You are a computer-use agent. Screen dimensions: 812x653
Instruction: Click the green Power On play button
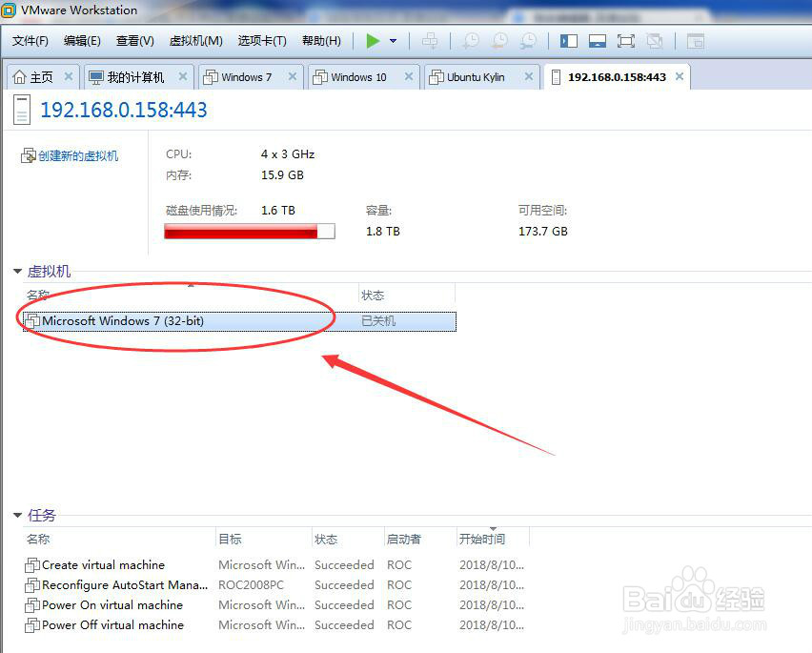point(373,41)
